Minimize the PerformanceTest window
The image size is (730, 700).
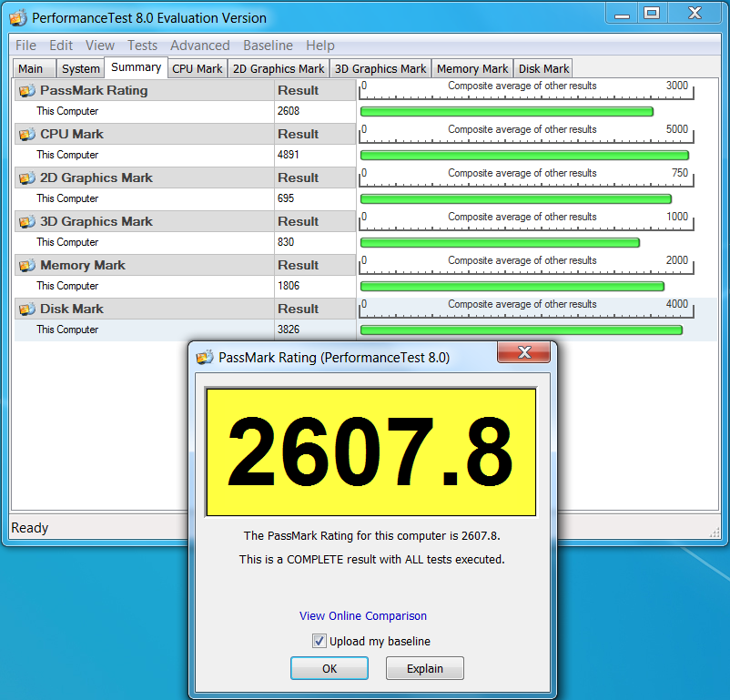[622, 14]
